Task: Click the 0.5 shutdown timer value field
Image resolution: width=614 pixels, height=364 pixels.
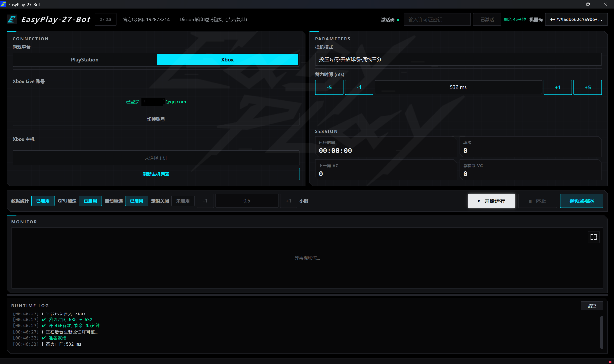Action: click(x=247, y=201)
